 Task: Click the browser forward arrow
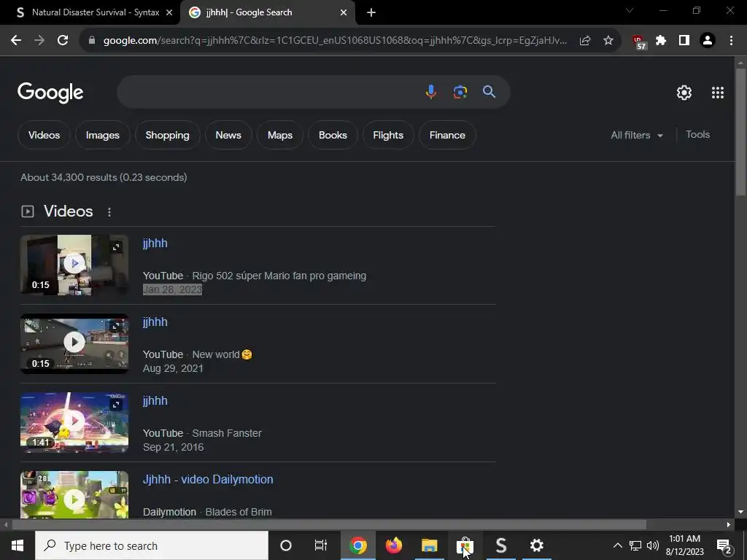(x=39, y=41)
